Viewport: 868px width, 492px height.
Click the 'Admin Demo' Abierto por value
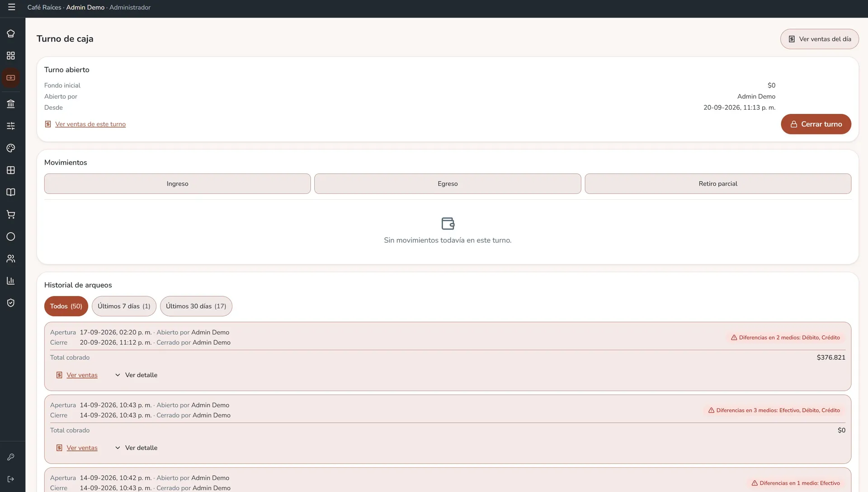756,97
